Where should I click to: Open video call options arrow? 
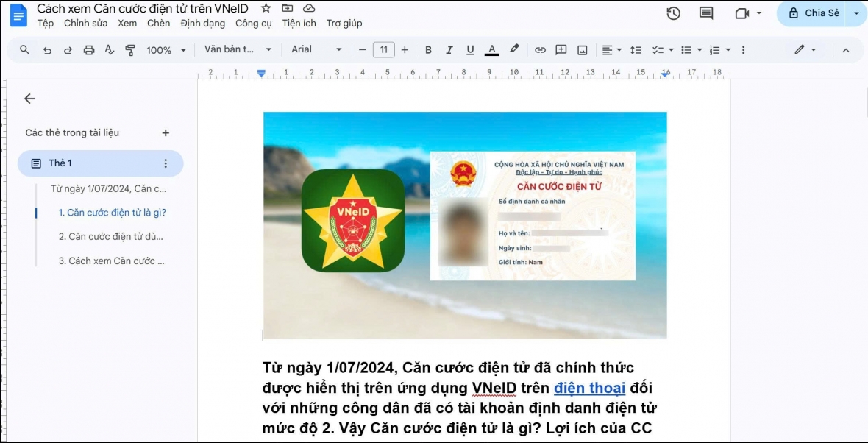[759, 13]
